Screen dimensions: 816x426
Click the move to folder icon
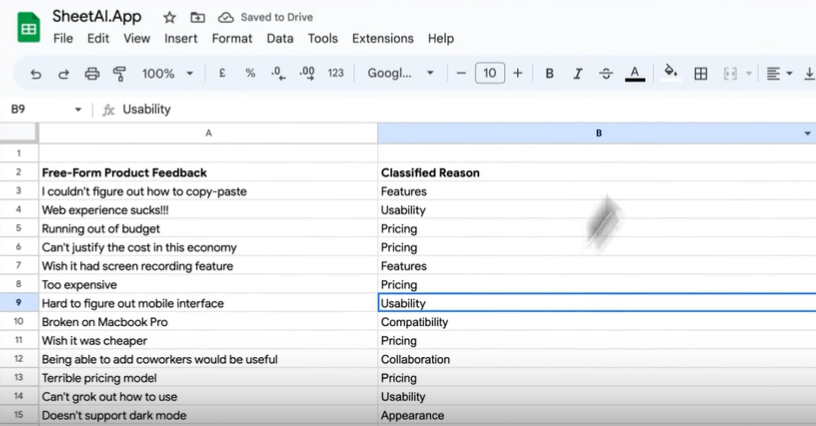197,17
